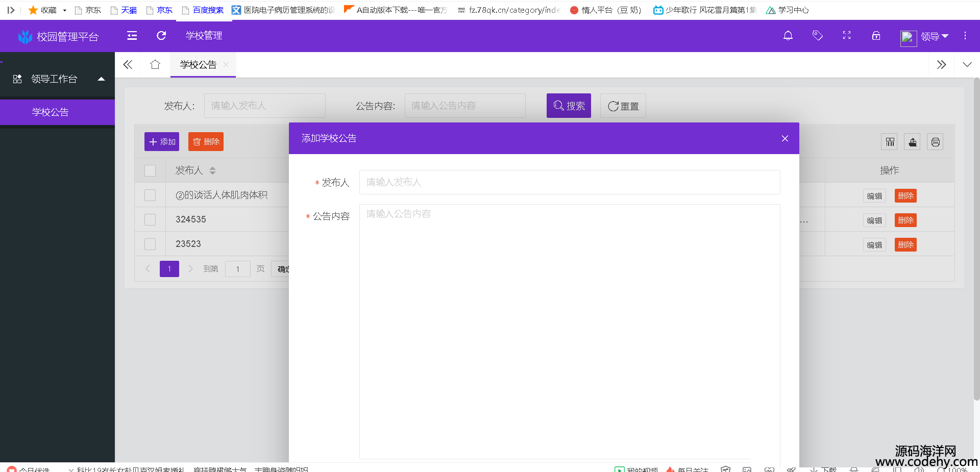
Task: Sort the 发布人 column
Action: coord(212,170)
